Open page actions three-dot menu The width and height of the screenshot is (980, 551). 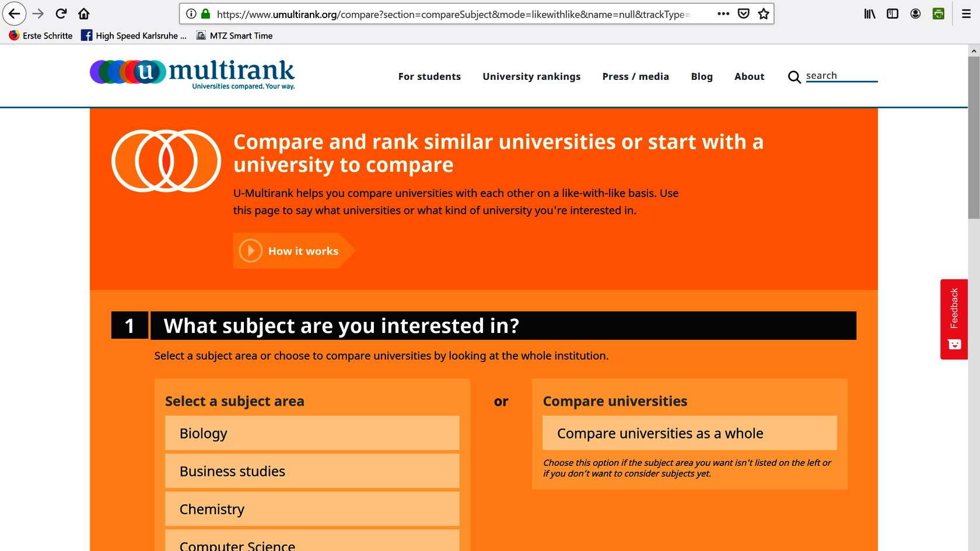pyautogui.click(x=723, y=13)
